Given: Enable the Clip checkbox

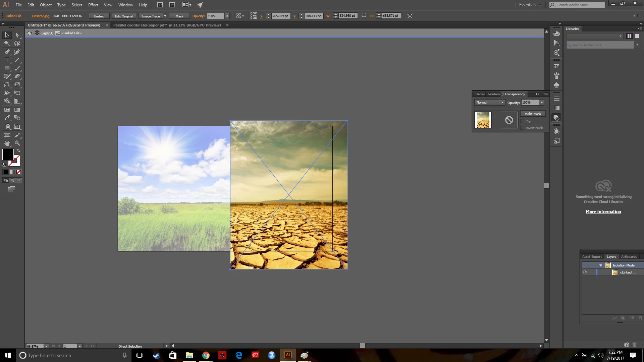Looking at the screenshot, I should 522,121.
